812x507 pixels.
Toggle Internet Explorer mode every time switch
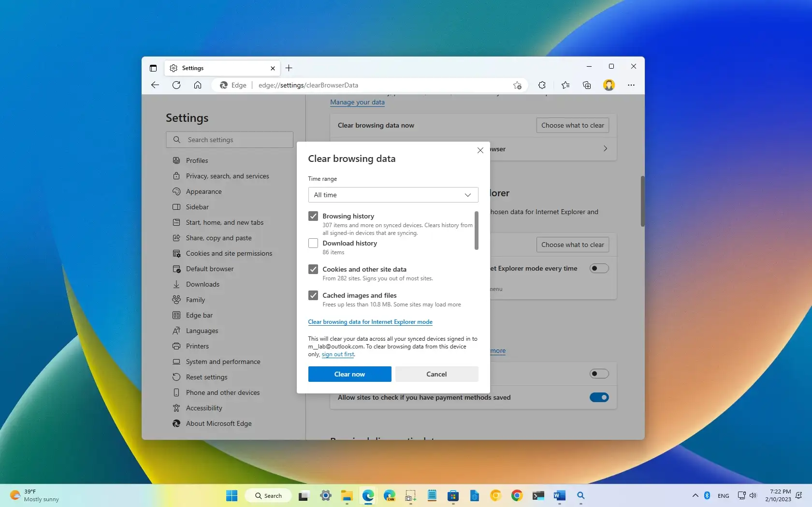[x=599, y=268]
